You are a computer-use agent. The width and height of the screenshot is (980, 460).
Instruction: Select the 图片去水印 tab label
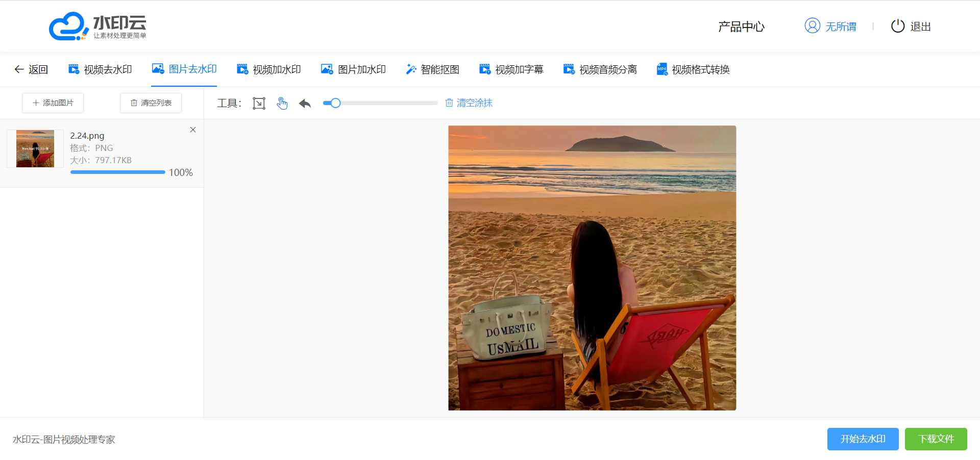click(193, 69)
